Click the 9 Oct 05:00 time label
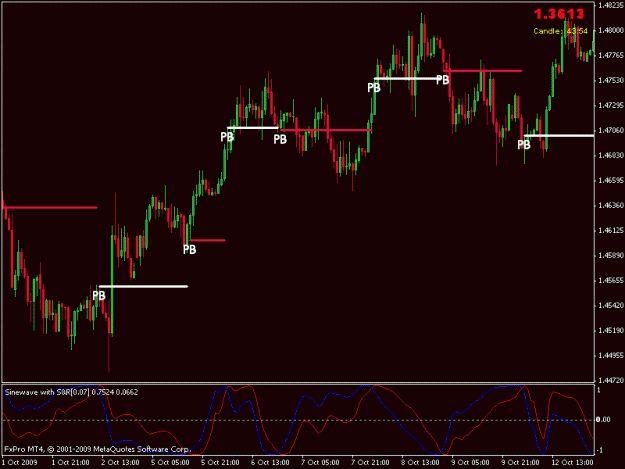Image resolution: width=625 pixels, height=469 pixels. 470,463
